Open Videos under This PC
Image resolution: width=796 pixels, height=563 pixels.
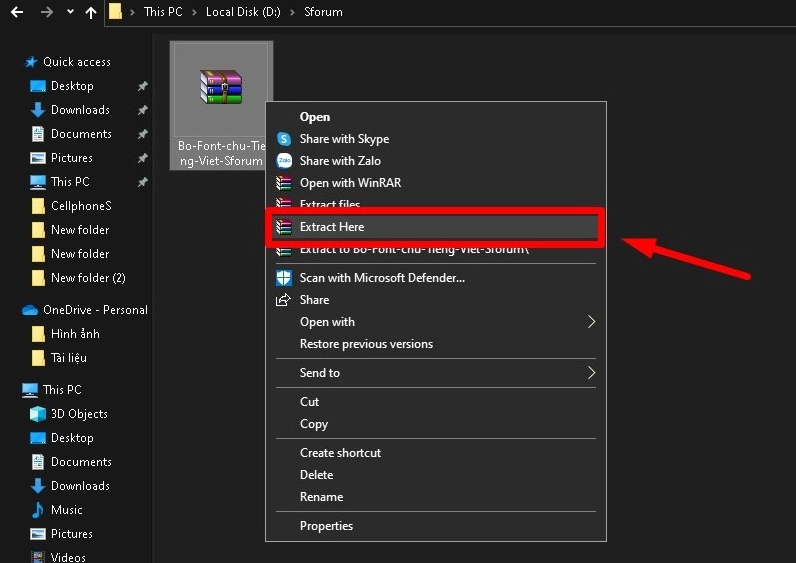point(68,557)
